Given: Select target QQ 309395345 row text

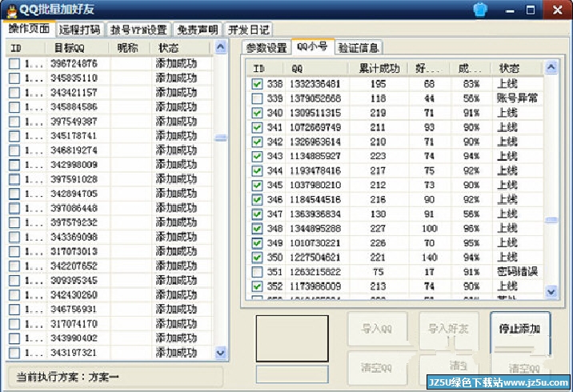Looking at the screenshot, I should (x=74, y=281).
